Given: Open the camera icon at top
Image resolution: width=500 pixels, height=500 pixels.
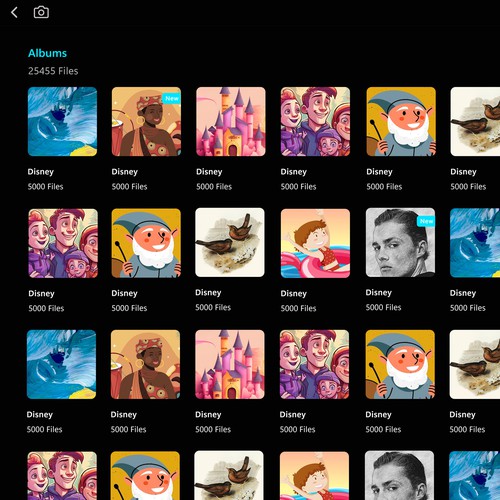Looking at the screenshot, I should (41, 12).
